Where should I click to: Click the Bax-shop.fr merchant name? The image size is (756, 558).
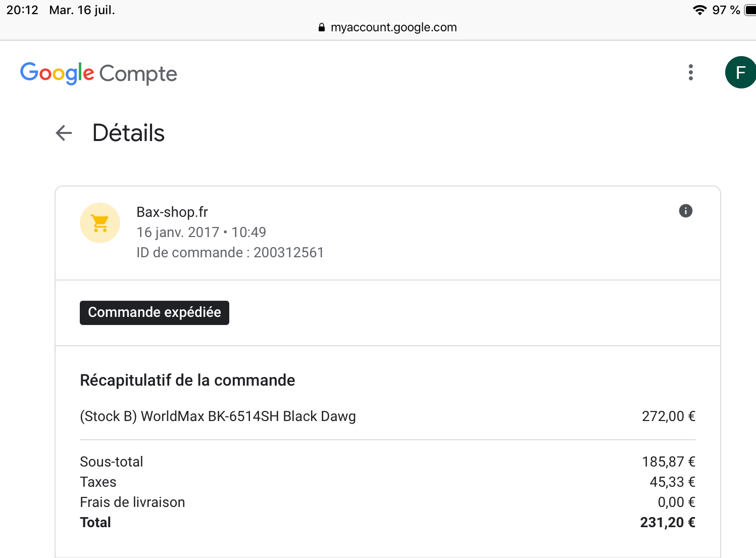click(x=172, y=212)
